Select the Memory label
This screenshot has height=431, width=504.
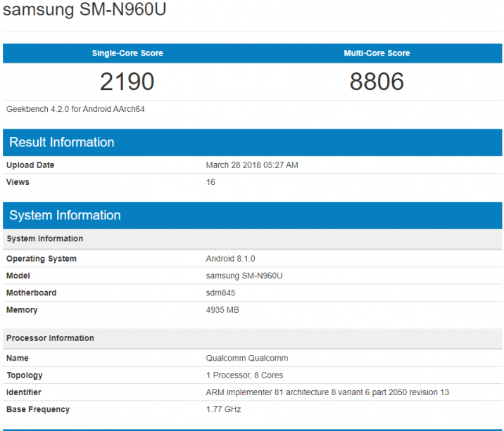[x=22, y=310]
